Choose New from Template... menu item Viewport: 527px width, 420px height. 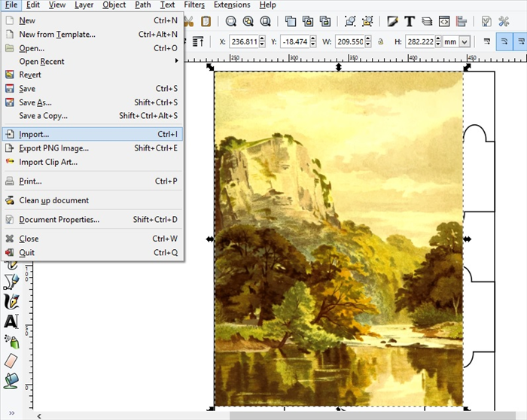point(93,35)
